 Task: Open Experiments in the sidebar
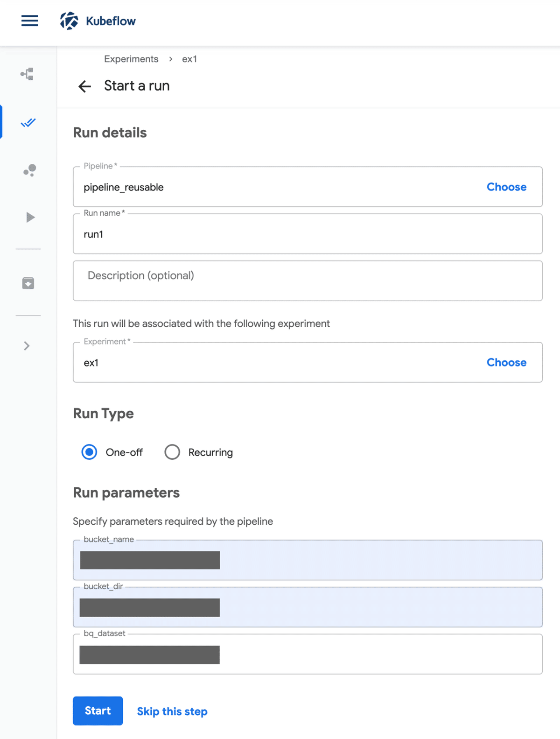[x=28, y=123]
